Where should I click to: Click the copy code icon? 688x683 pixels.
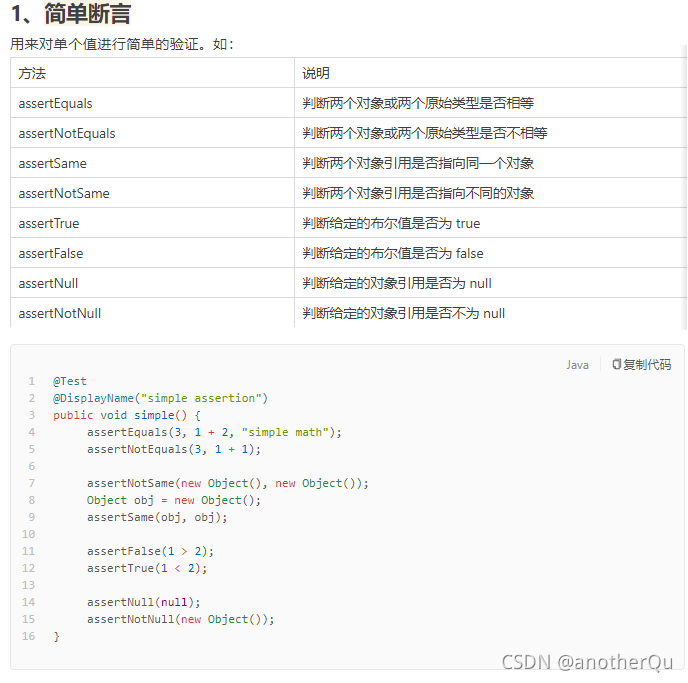click(616, 365)
